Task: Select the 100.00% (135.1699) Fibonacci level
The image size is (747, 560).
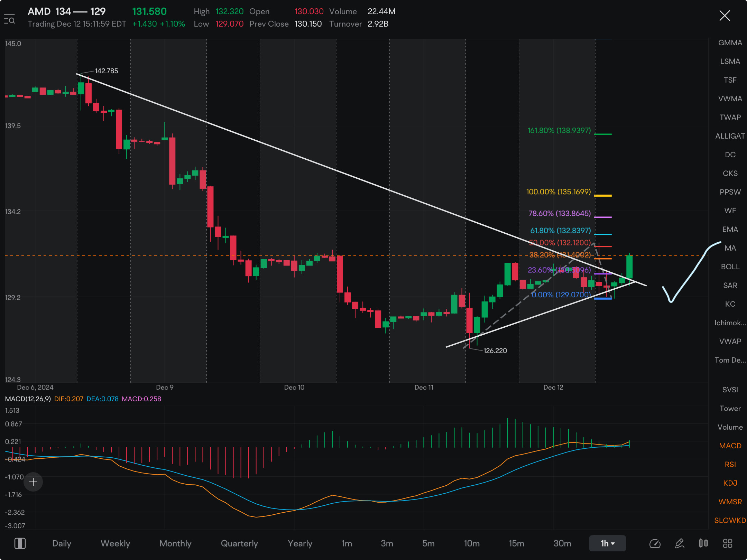Action: coord(559,192)
